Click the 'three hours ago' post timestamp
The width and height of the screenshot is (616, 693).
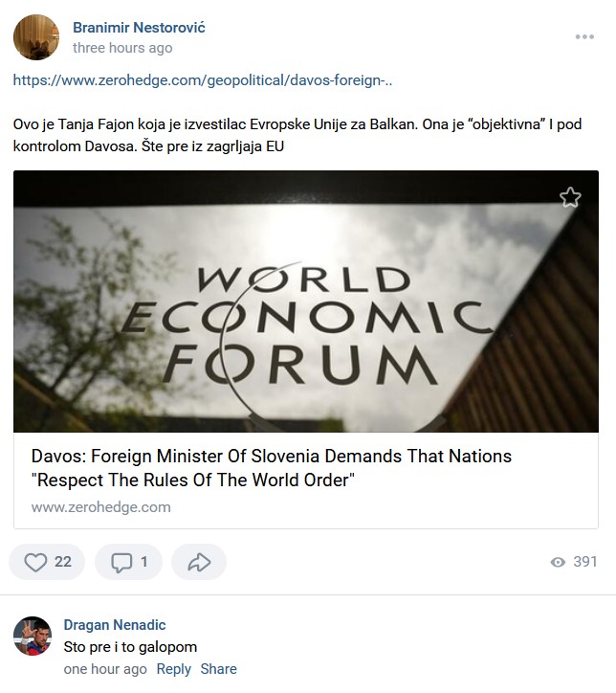click(x=122, y=48)
